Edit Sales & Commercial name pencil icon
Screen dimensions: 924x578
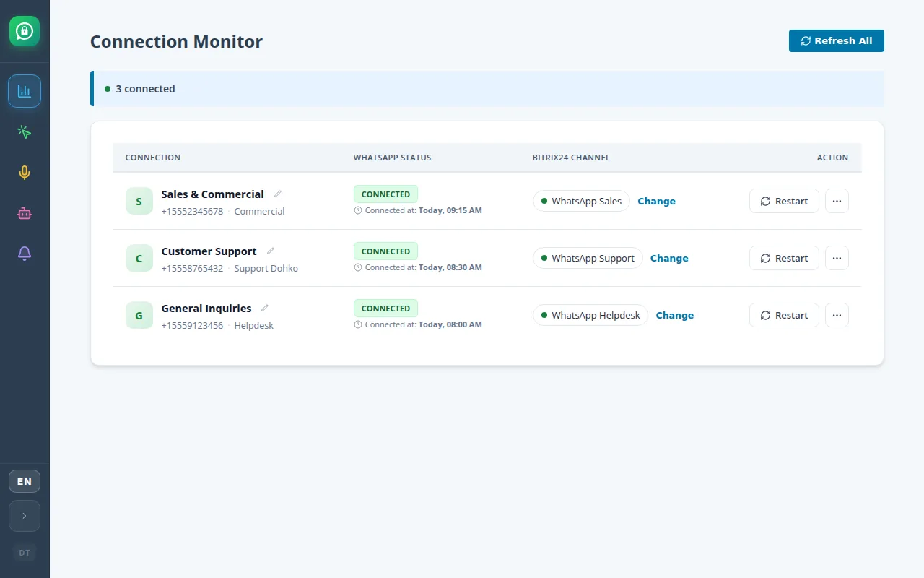click(x=278, y=194)
